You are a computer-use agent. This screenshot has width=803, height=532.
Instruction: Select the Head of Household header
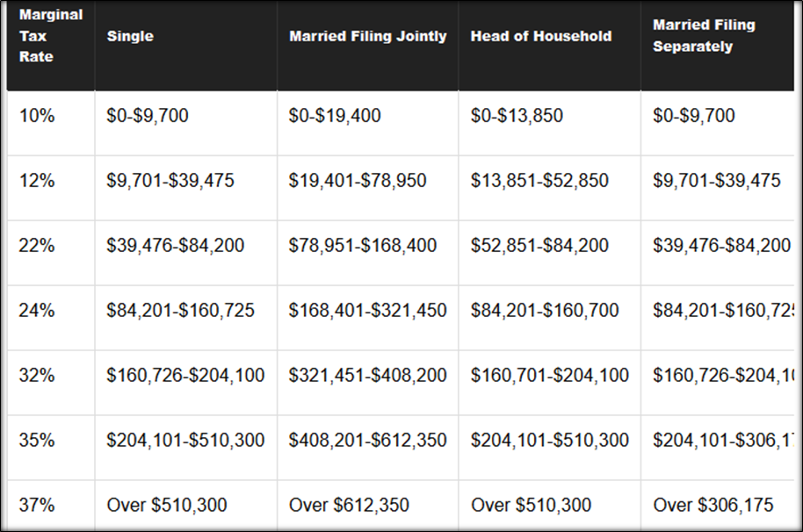541,37
